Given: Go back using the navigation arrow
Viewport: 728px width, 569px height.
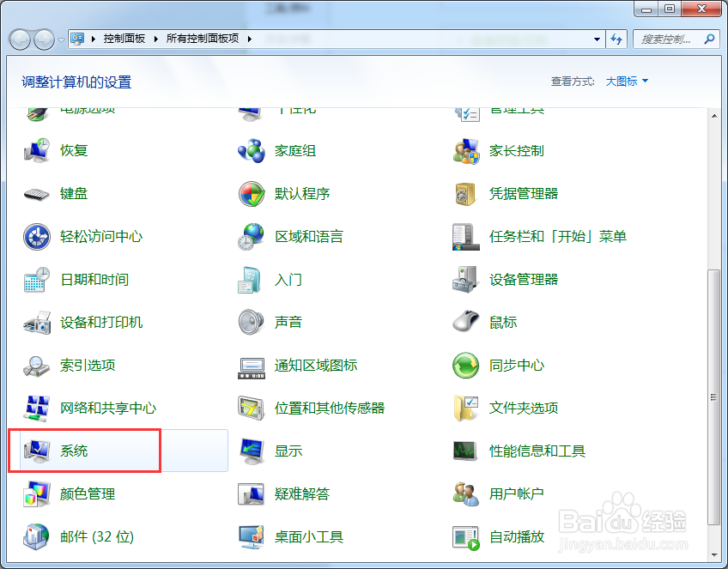Looking at the screenshot, I should (x=19, y=39).
